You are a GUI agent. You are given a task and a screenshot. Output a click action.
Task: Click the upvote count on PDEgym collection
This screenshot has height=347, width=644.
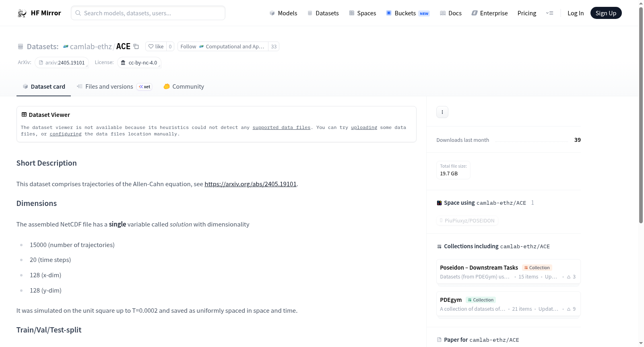click(572, 309)
